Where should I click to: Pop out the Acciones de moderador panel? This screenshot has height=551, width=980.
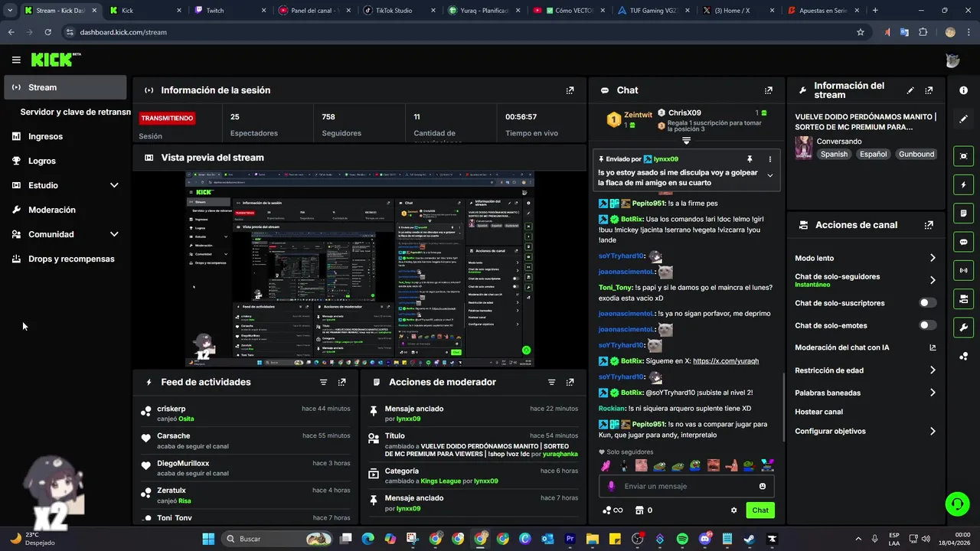tap(570, 382)
